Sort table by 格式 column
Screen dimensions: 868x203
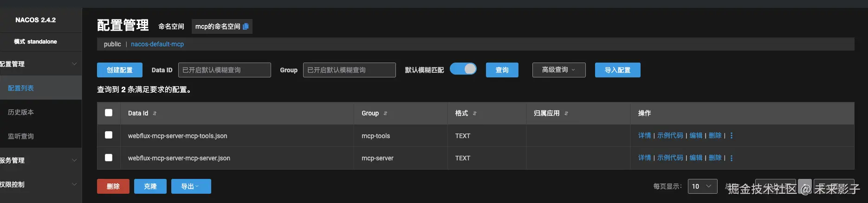(474, 114)
